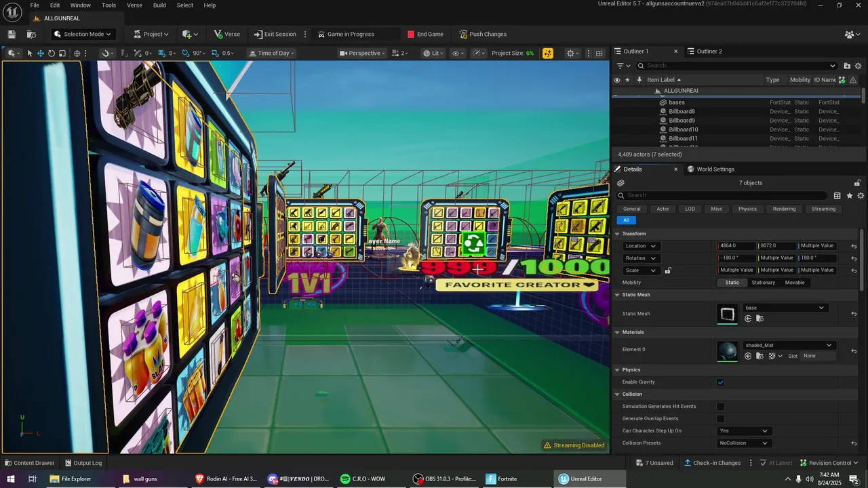Open the Window menu
This screenshot has width=868, height=488.
(81, 5)
